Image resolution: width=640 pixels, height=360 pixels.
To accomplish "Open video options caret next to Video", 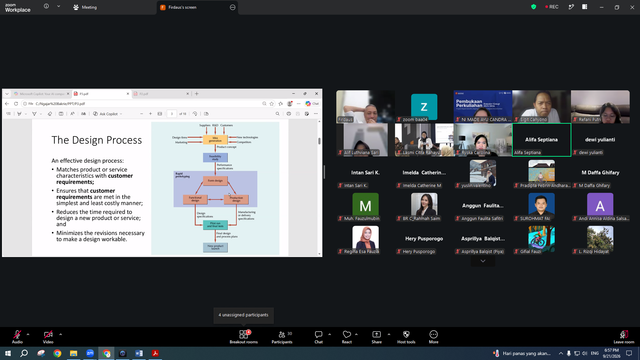I will 60,334.
